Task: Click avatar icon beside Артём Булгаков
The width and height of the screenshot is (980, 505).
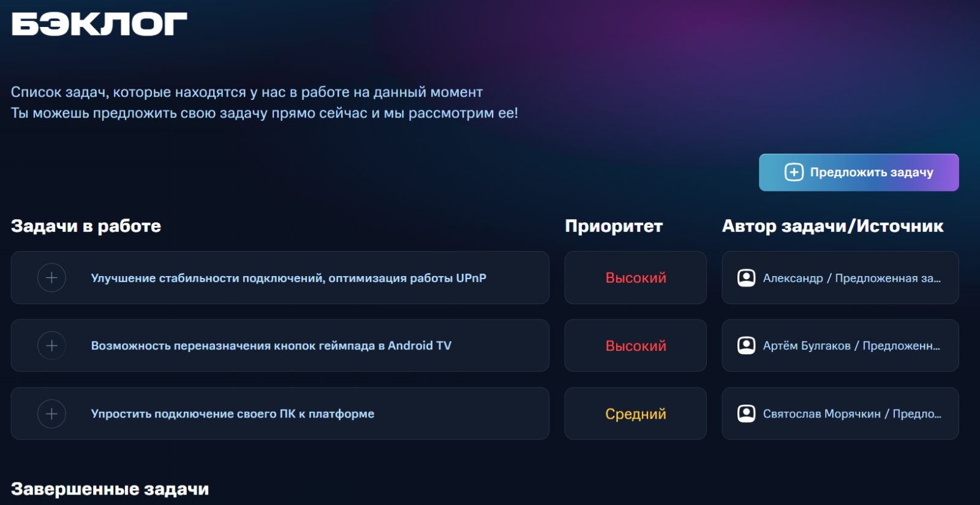Action: (x=746, y=346)
